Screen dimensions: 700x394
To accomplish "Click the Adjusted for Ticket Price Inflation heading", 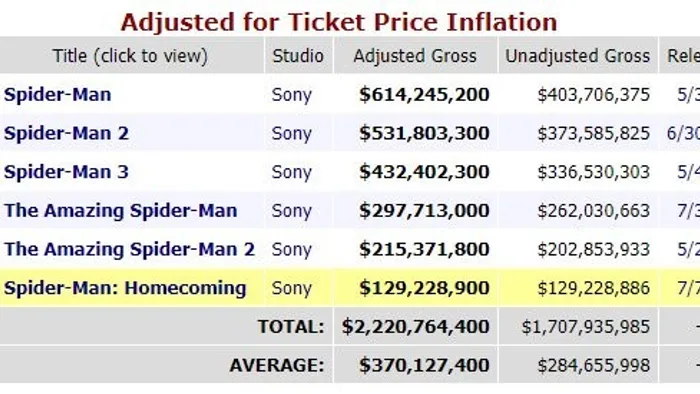I will point(339,22).
